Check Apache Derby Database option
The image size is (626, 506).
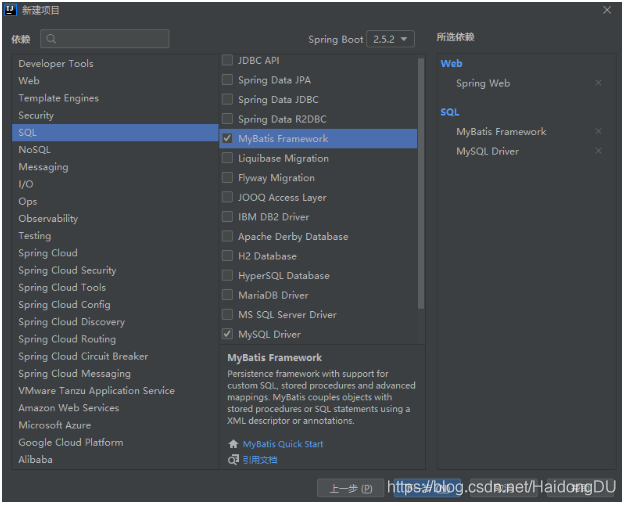tap(228, 236)
